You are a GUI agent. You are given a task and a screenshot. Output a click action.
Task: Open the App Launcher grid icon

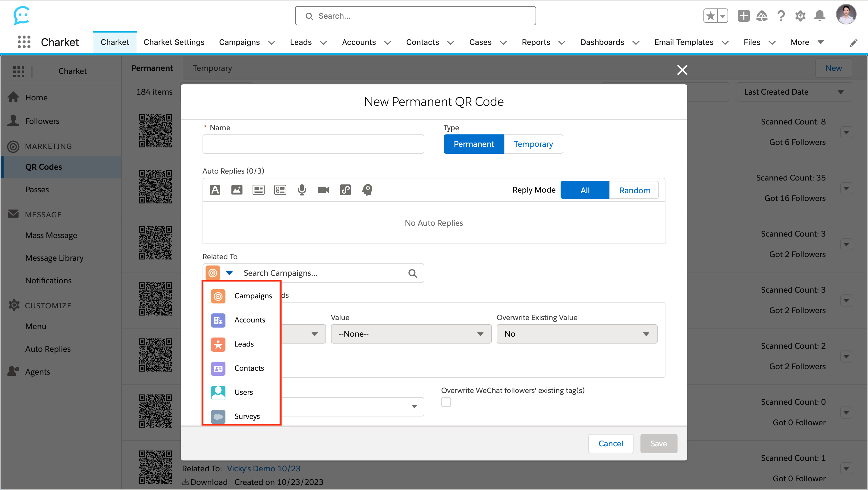click(x=24, y=42)
